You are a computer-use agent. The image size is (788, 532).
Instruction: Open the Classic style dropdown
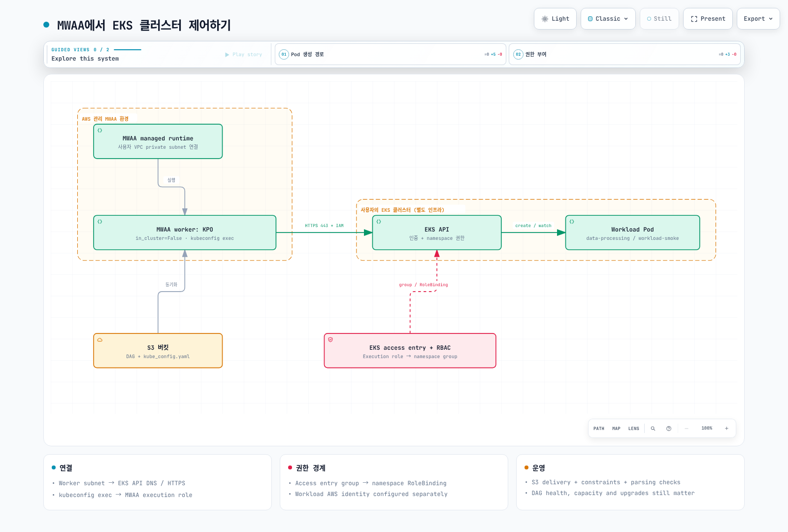click(608, 19)
